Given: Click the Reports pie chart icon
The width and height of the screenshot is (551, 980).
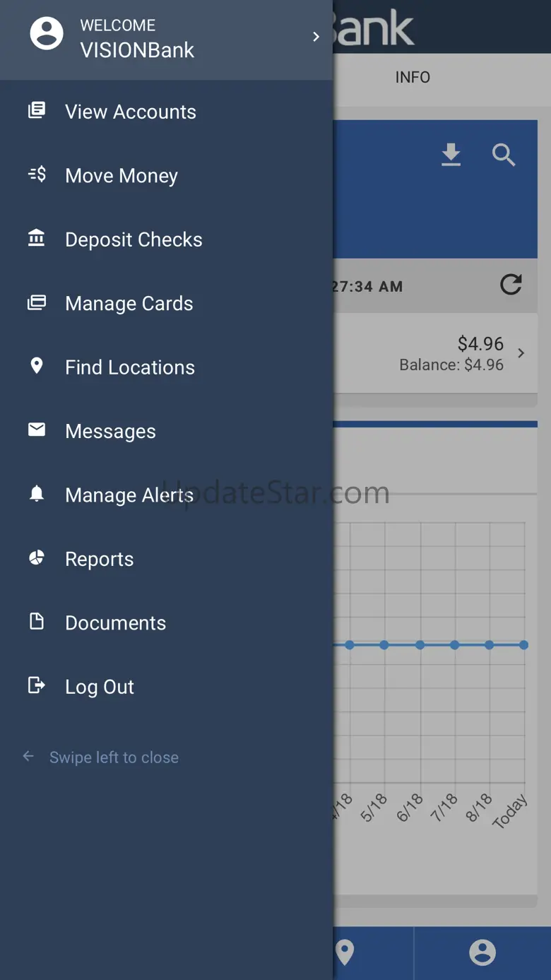Looking at the screenshot, I should tap(37, 557).
